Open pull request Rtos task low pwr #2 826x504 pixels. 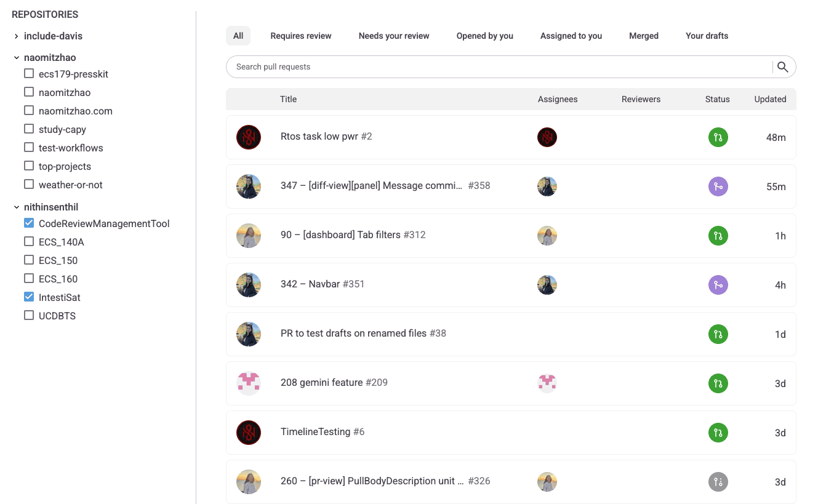[x=326, y=137]
